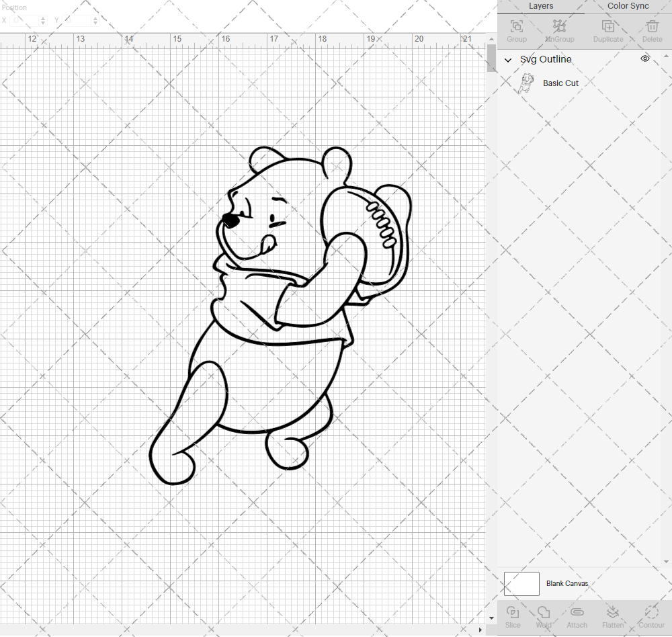
Task: Collapse the Svg Outline group chevron
Action: coord(508,60)
